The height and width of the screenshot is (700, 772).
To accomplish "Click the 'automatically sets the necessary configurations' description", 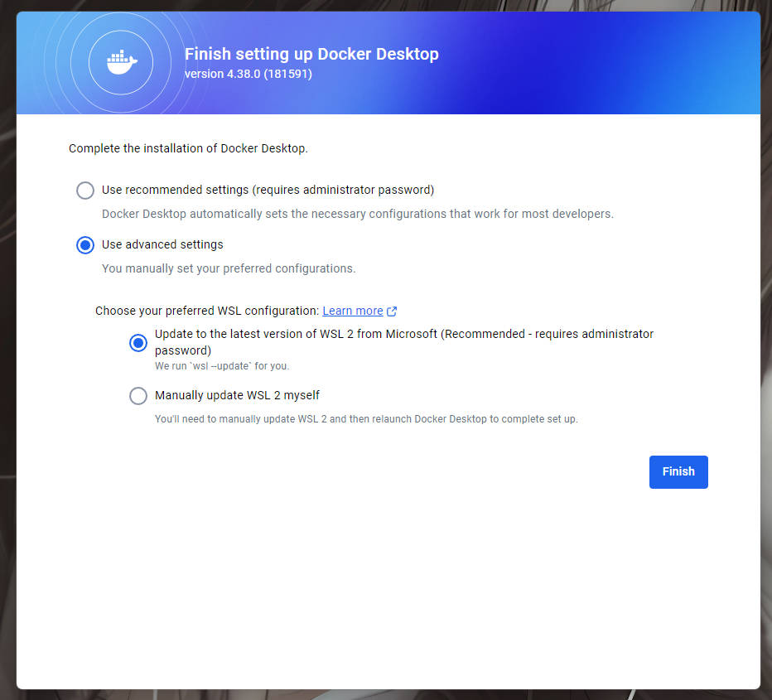I will [357, 214].
